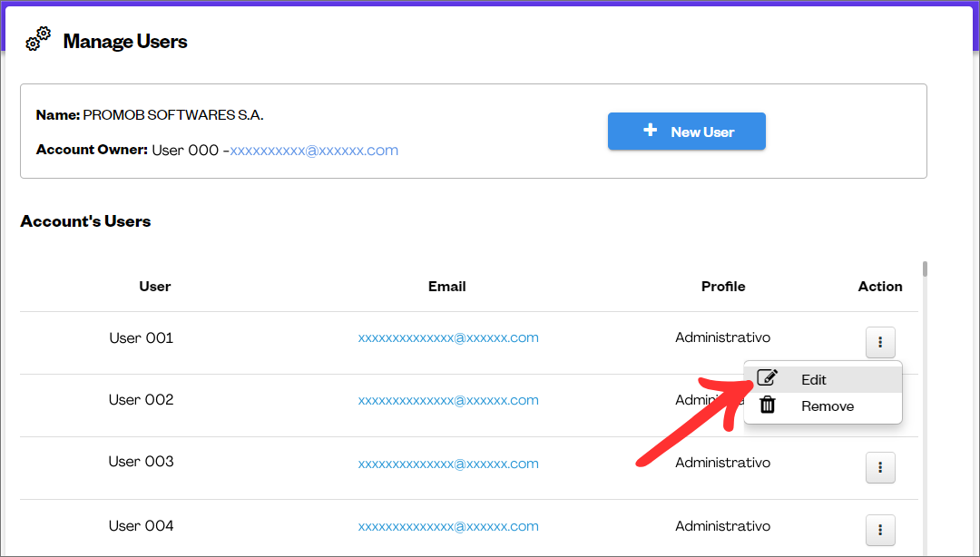Click the 'Account's Users' heading
The height and width of the screenshot is (557, 980).
coord(85,221)
